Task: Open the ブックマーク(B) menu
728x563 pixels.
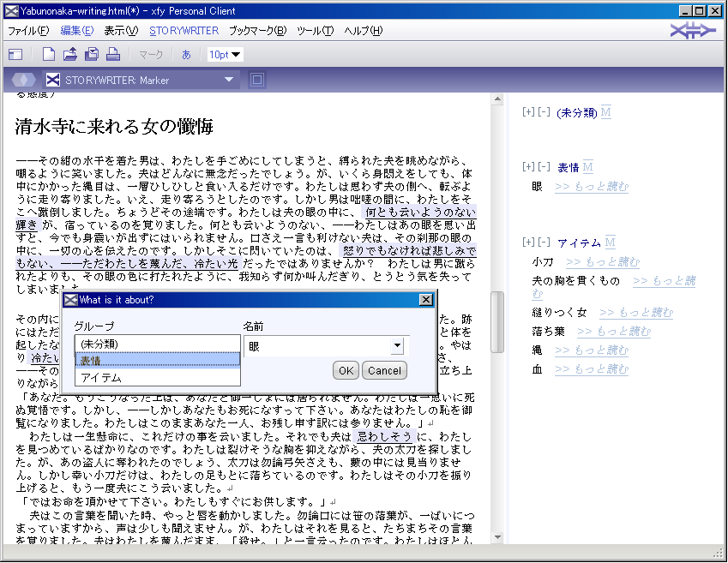Action: 258,31
